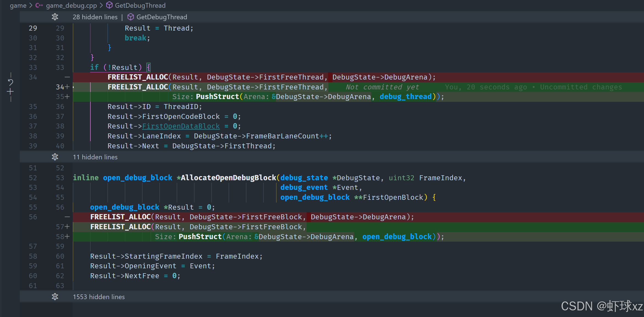Click the unfold icon beside 1553 hidden lines
This screenshot has height=317, width=644.
pyautogui.click(x=55, y=297)
